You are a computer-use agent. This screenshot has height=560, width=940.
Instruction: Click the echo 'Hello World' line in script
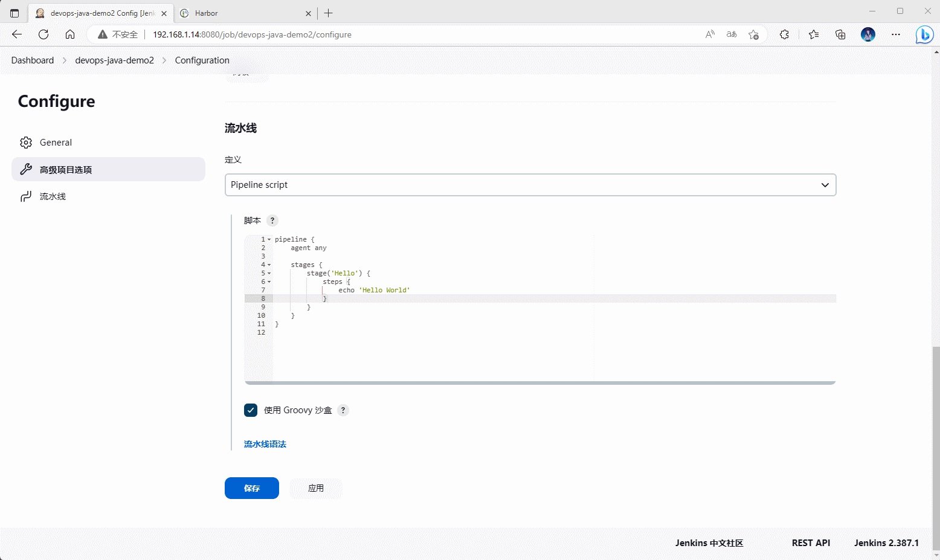pyautogui.click(x=374, y=291)
